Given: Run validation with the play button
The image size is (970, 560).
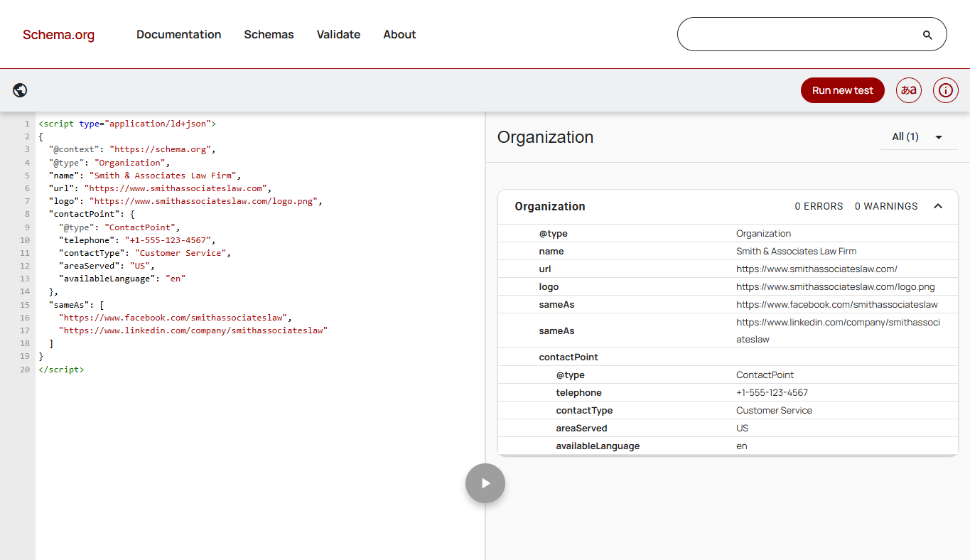Looking at the screenshot, I should (x=485, y=483).
